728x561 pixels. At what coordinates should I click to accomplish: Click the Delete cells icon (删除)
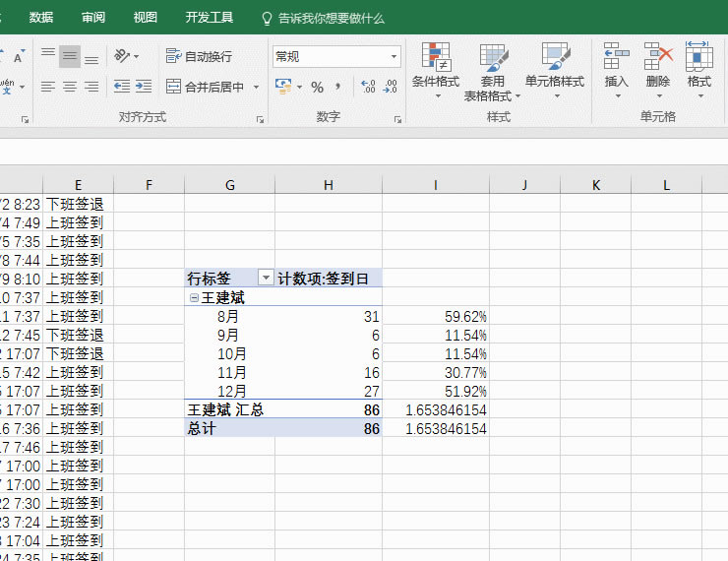(x=658, y=57)
